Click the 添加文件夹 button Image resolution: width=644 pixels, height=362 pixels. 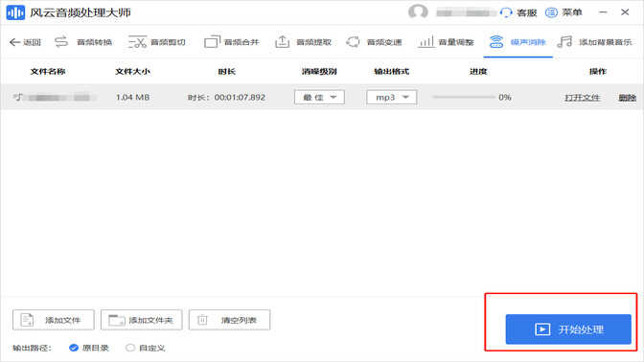pyautogui.click(x=141, y=320)
